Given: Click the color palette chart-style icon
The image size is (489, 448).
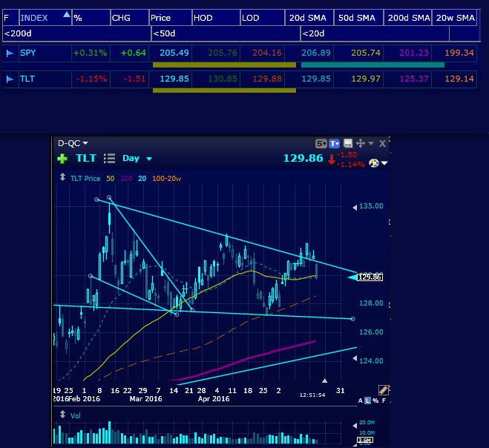Looking at the screenshot, I should tap(373, 163).
